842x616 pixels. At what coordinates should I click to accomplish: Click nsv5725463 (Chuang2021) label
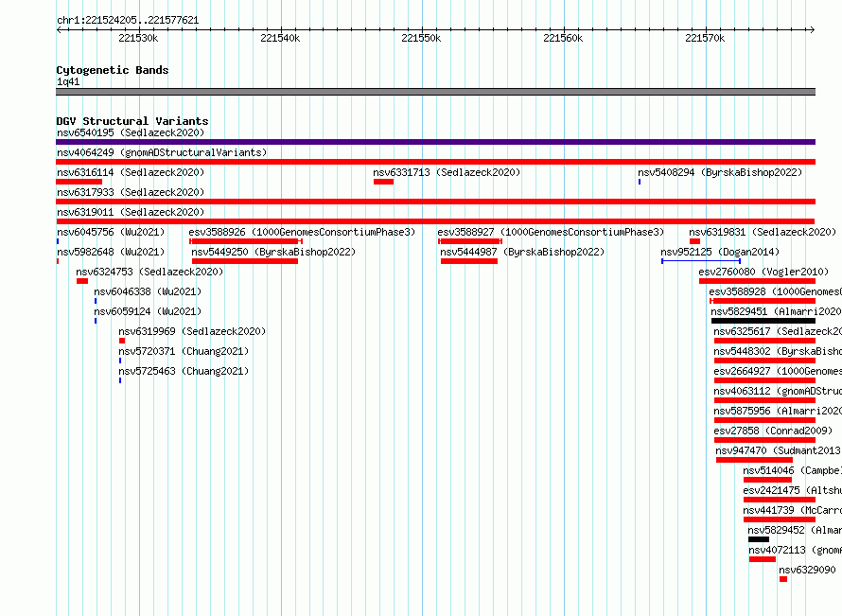[x=184, y=371]
